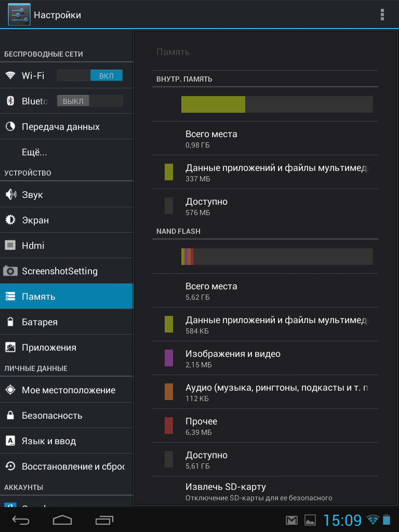Viewport: 399px width, 532px height.
Task: Select Экран in the settings list
Action: (x=35, y=220)
